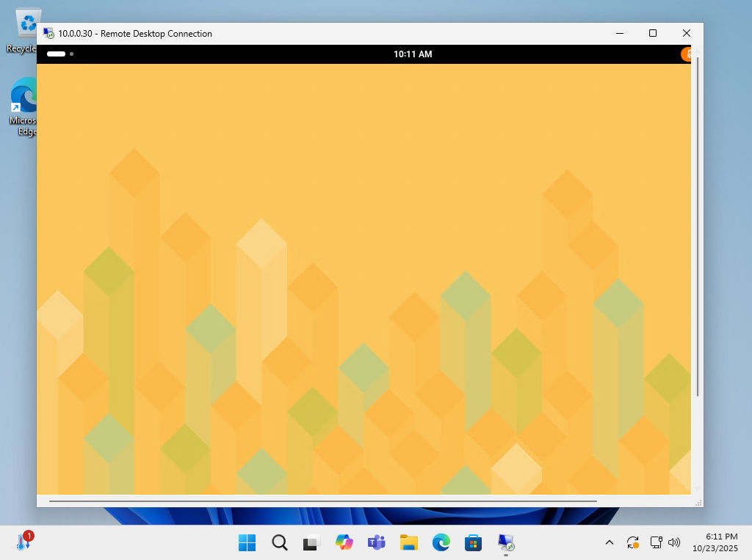The image size is (752, 560).
Task: Open Microsoft Teams from the taskbar
Action: click(x=376, y=542)
